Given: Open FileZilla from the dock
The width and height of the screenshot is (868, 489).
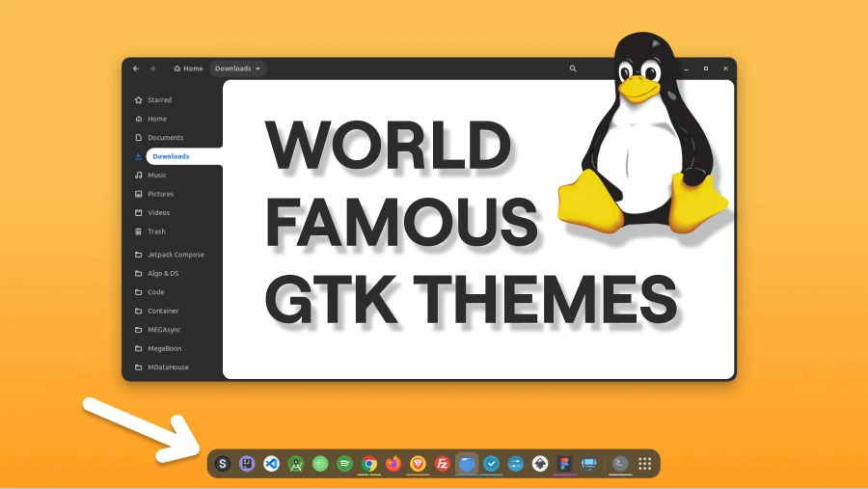Looking at the screenshot, I should click(x=443, y=464).
